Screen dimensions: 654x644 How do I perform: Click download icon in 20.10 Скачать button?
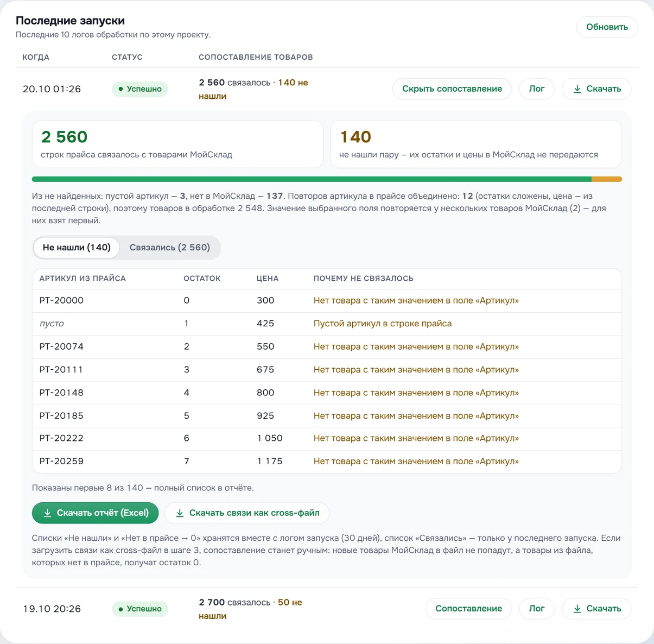coord(577,89)
